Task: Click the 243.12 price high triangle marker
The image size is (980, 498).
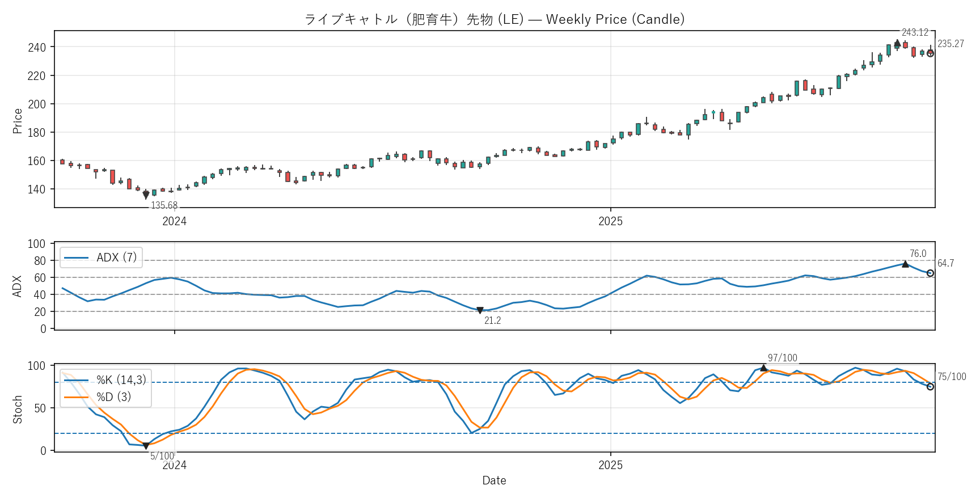Action: pos(897,43)
